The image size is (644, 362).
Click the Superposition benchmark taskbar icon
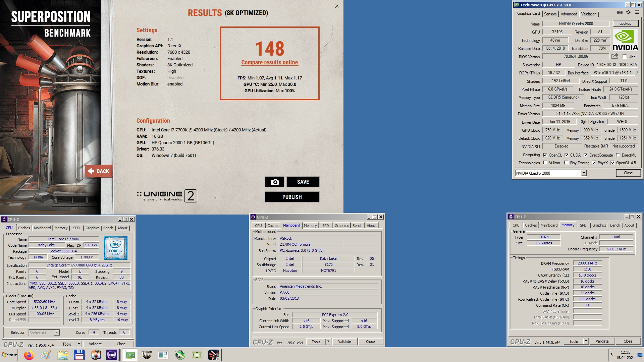(214, 355)
